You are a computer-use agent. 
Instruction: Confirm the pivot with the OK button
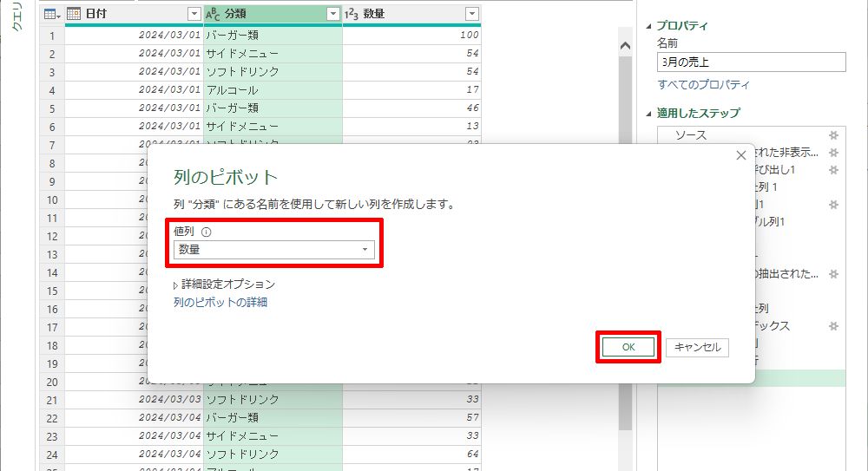tap(628, 347)
